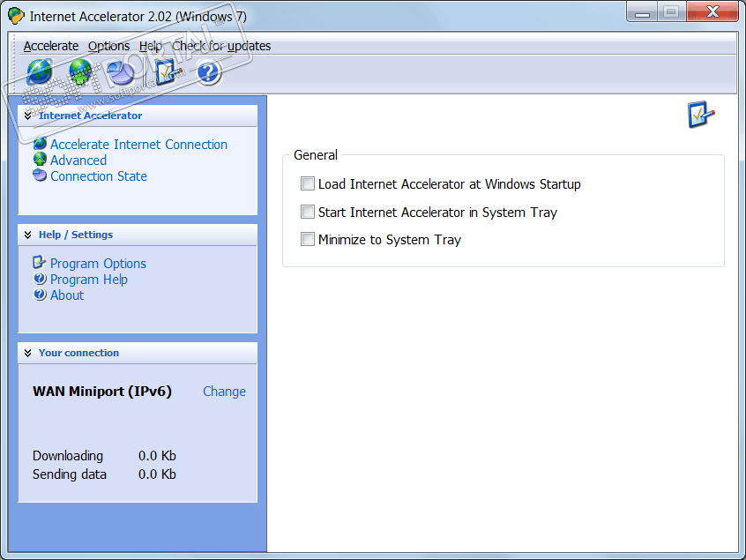Open the Options menu
This screenshot has height=560, width=746.
coord(108,46)
